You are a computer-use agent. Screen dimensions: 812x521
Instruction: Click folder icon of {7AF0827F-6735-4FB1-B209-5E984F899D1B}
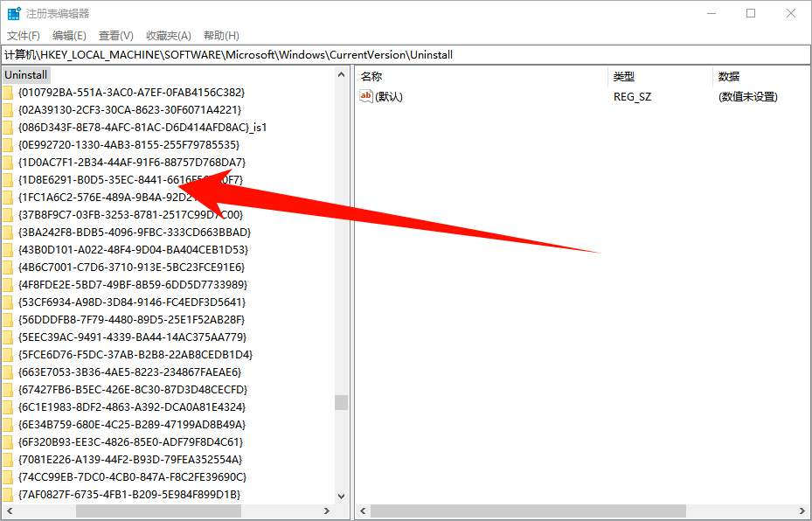[8, 495]
